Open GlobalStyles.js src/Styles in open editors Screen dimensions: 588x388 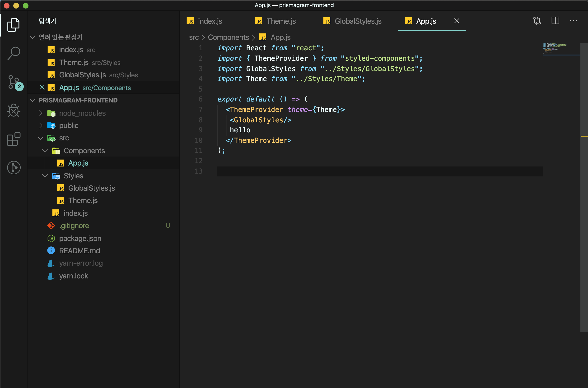tap(103, 75)
